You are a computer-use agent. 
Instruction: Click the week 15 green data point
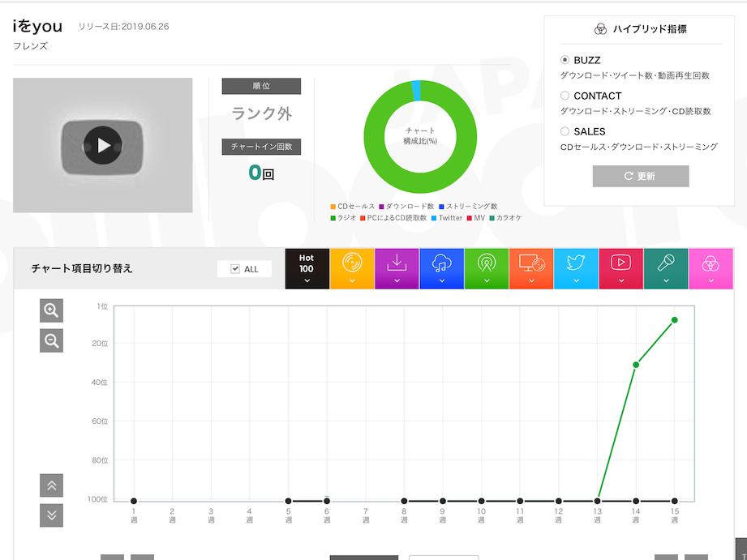pos(674,320)
